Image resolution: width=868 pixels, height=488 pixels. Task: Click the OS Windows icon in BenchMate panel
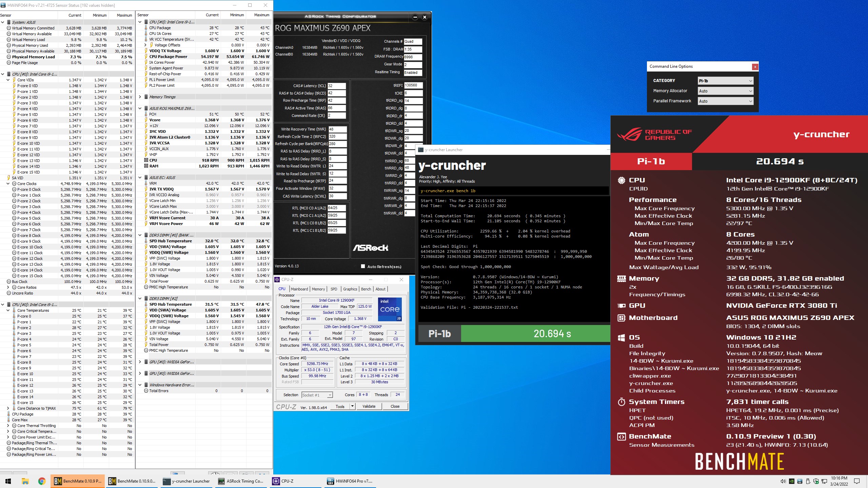click(x=621, y=338)
